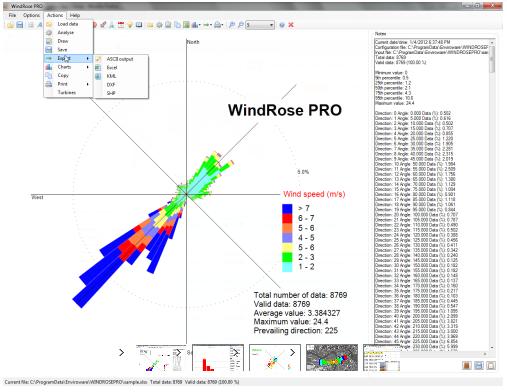Click the Actions menu header
507x392 pixels.
pyautogui.click(x=55, y=15)
